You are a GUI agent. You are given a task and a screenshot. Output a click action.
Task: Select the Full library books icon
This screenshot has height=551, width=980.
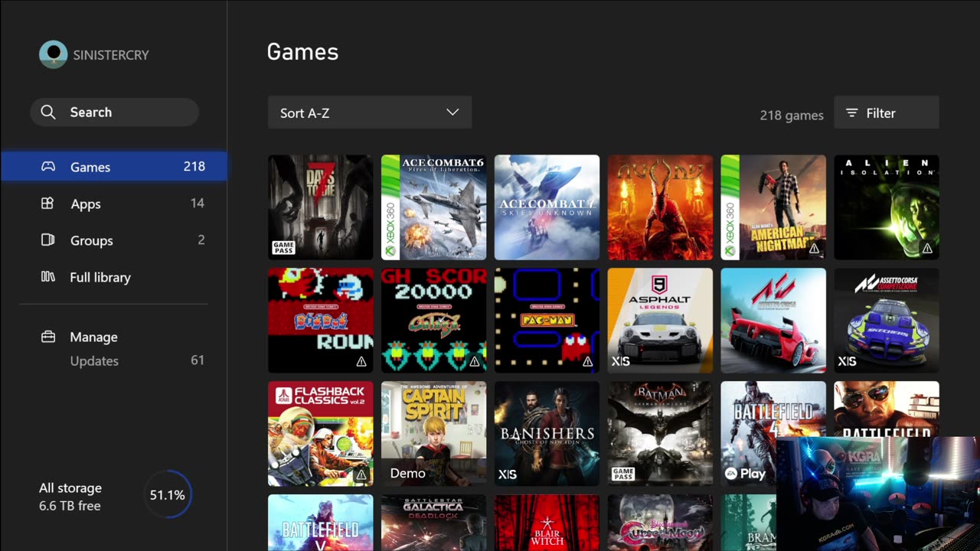(x=47, y=277)
